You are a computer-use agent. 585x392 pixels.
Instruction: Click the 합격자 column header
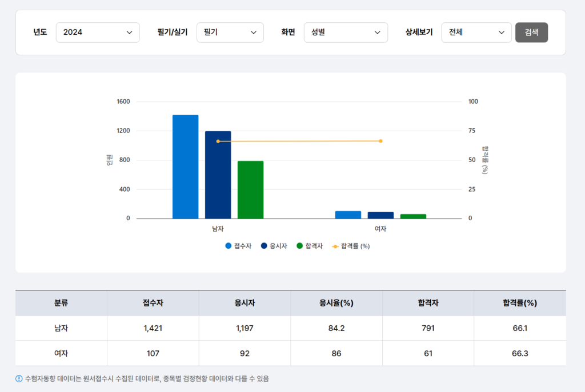[428, 303]
